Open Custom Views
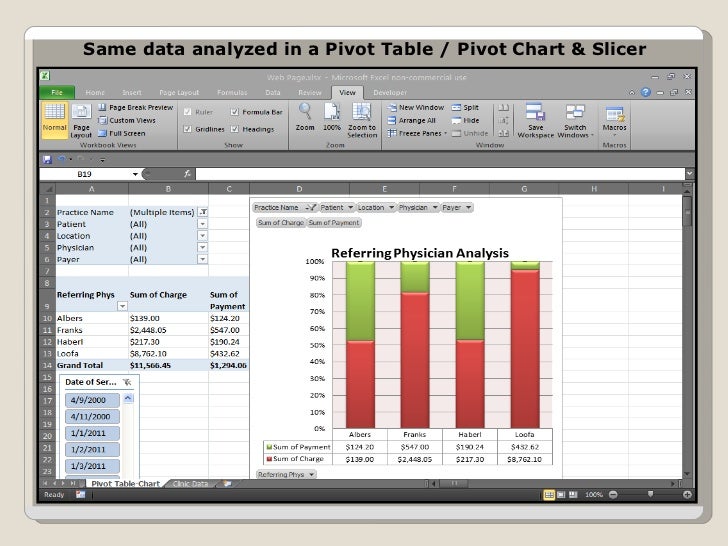The width and height of the screenshot is (728, 546). pos(127,120)
